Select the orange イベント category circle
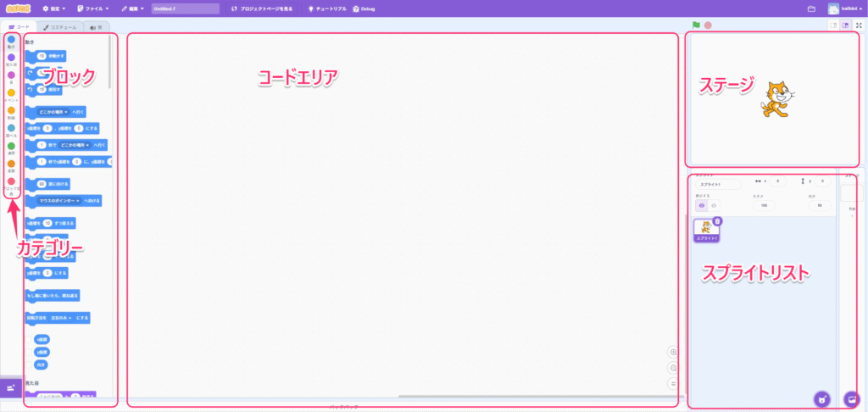The height and width of the screenshot is (412, 868). coord(11,93)
